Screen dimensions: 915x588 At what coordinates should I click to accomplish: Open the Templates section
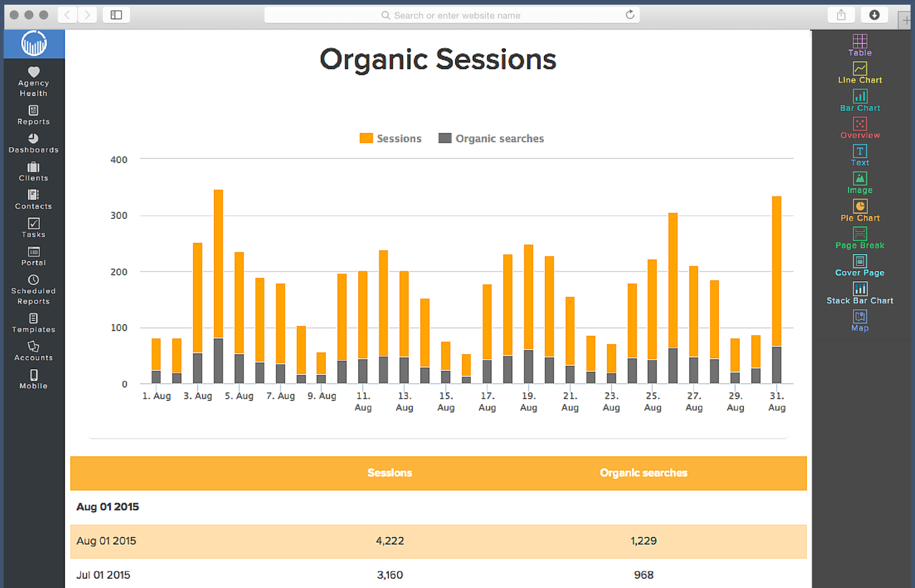[33, 323]
